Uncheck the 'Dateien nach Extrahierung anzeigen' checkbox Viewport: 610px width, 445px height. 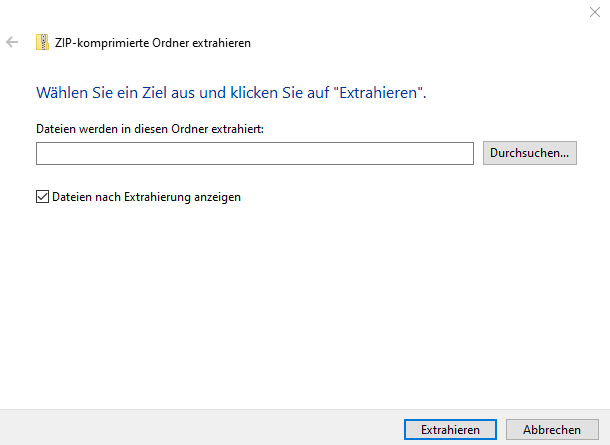point(42,196)
